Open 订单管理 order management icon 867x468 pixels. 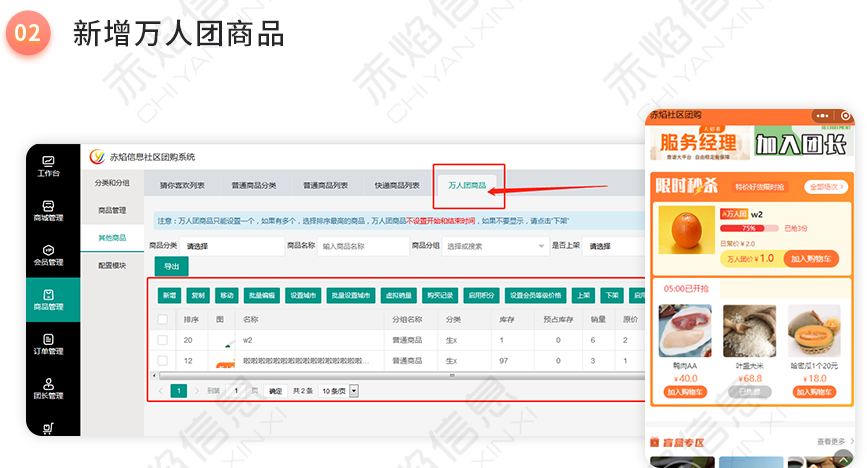(x=49, y=343)
